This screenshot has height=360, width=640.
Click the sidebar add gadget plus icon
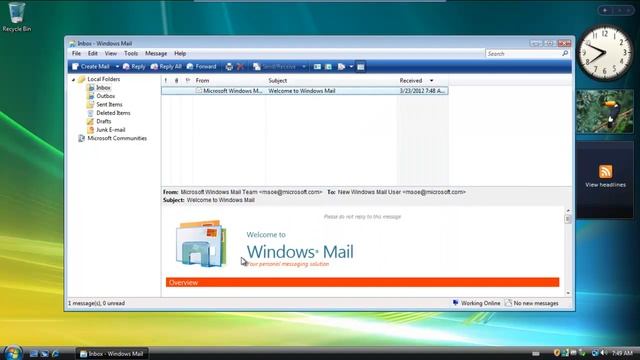(x=605, y=10)
